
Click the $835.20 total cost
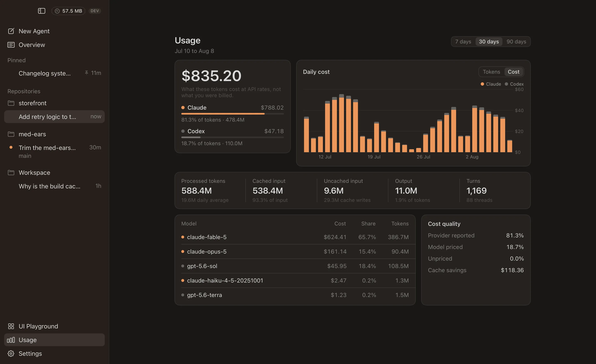211,76
